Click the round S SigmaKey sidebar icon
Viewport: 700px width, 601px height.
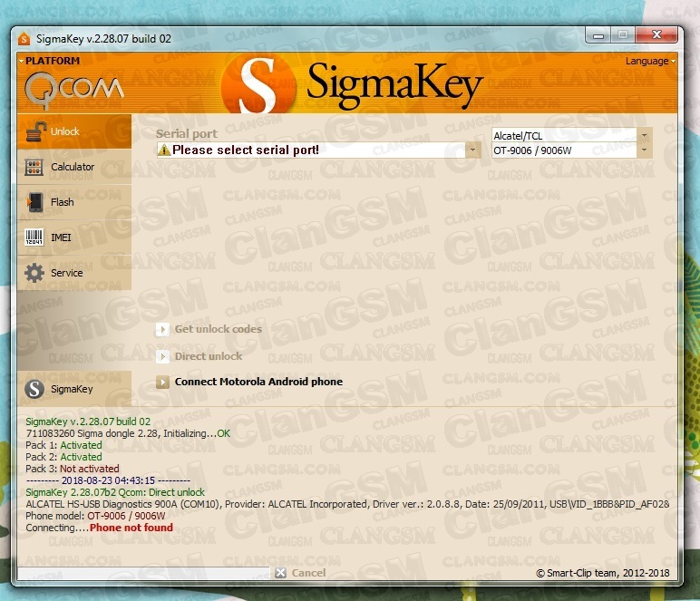click(34, 389)
